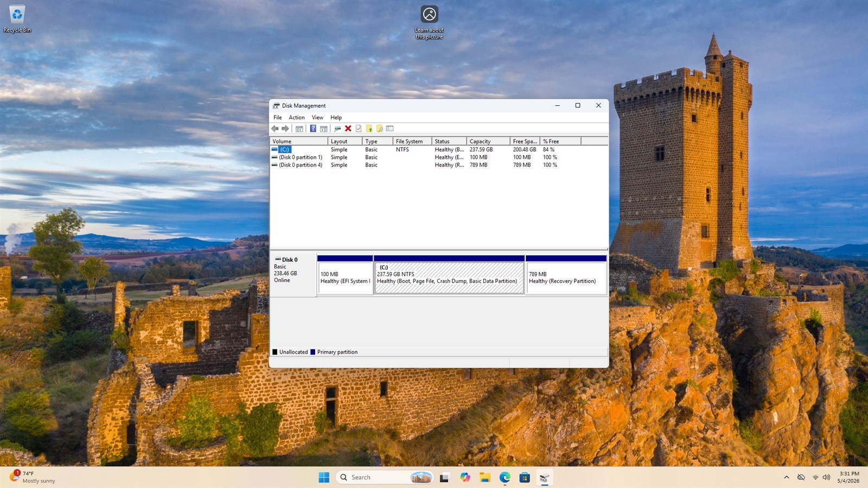Open File Explorer from the taskbar

(485, 477)
